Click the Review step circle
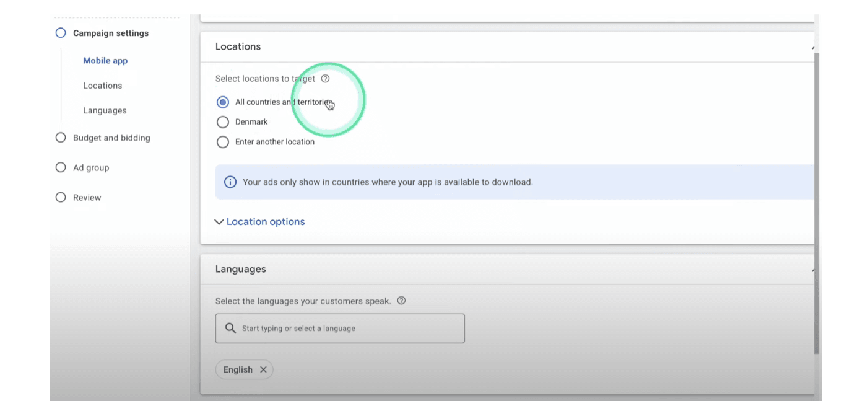 tap(61, 198)
